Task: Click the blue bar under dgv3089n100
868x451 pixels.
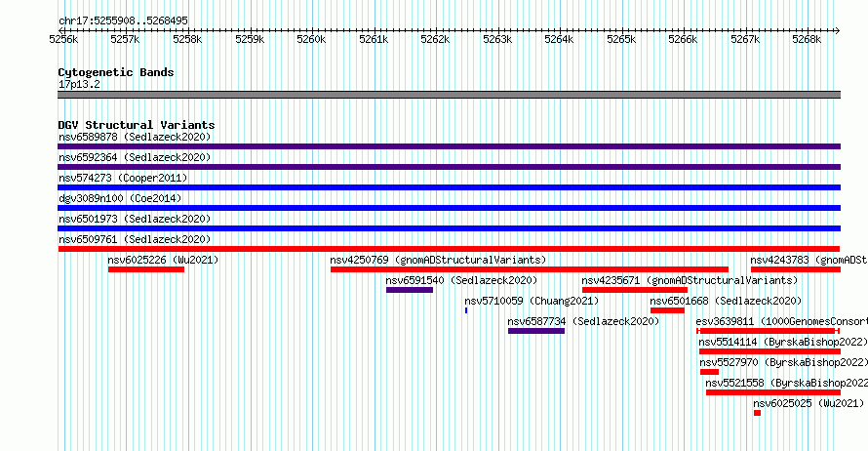Action: pos(449,208)
